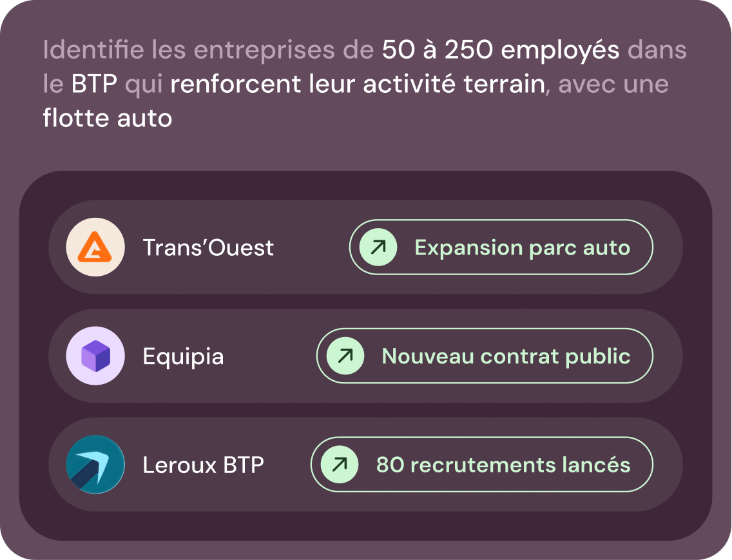Select the Leroux BTP company name

tap(203, 465)
